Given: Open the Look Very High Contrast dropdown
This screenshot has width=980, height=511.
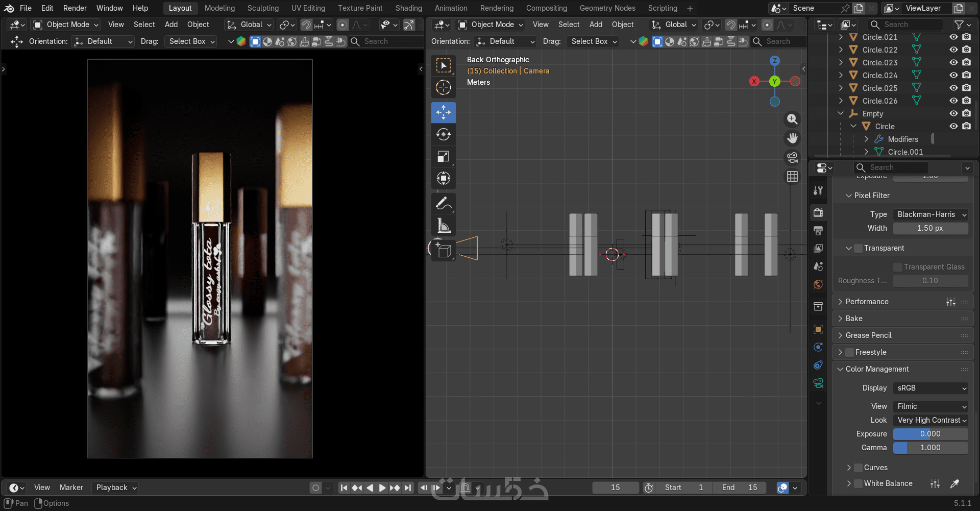Looking at the screenshot, I should (930, 420).
